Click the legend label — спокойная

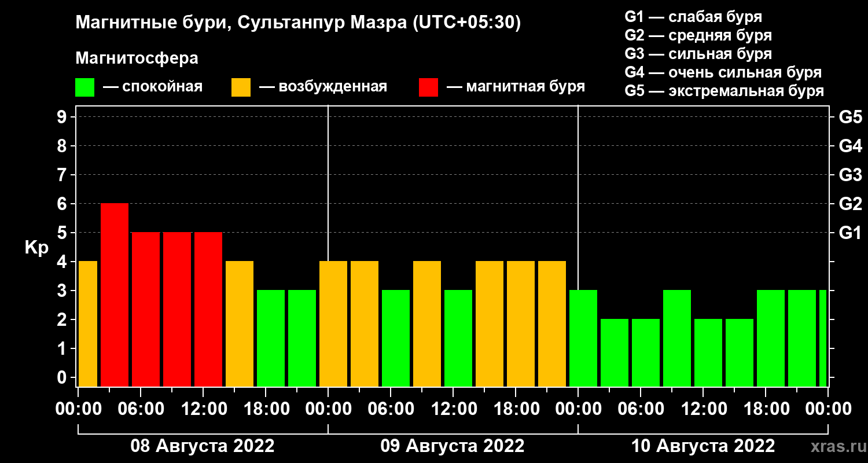point(153,87)
